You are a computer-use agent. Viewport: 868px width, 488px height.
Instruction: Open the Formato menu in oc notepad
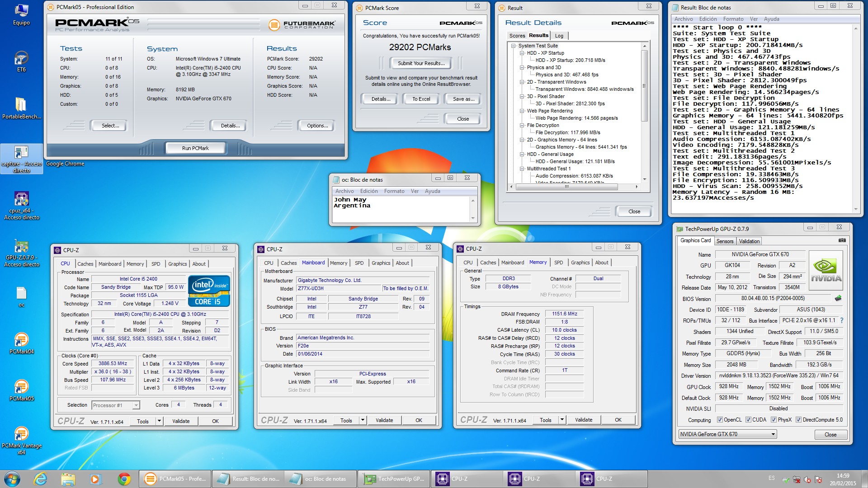click(394, 191)
